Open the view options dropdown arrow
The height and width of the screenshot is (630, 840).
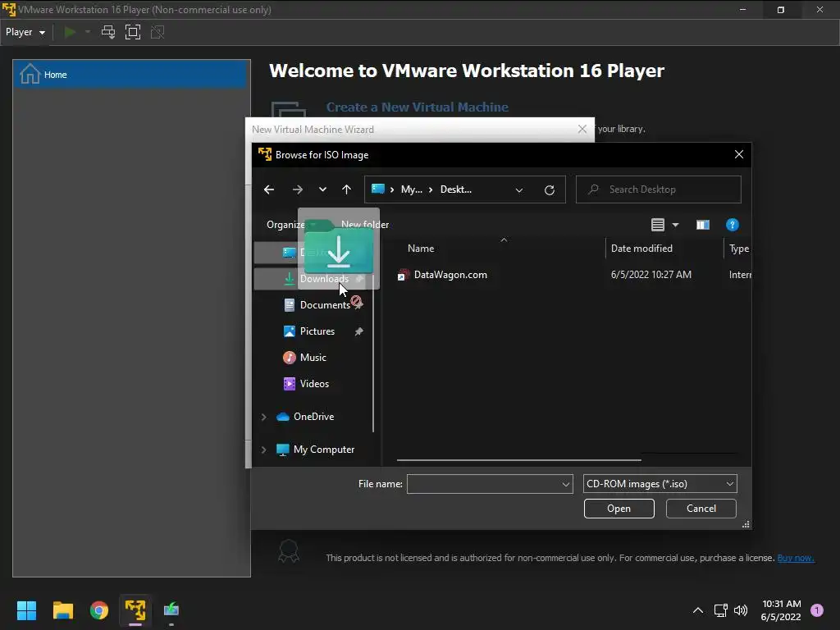pyautogui.click(x=675, y=225)
